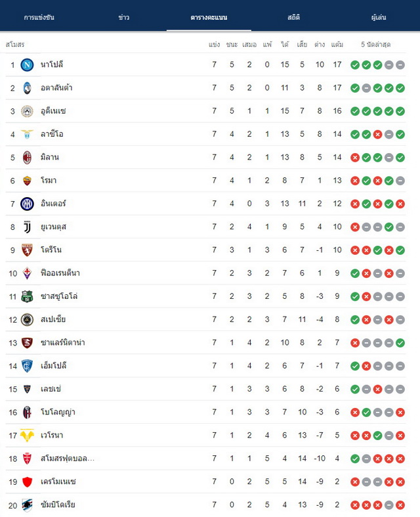Click Napoli's first green win indicator

(x=355, y=65)
